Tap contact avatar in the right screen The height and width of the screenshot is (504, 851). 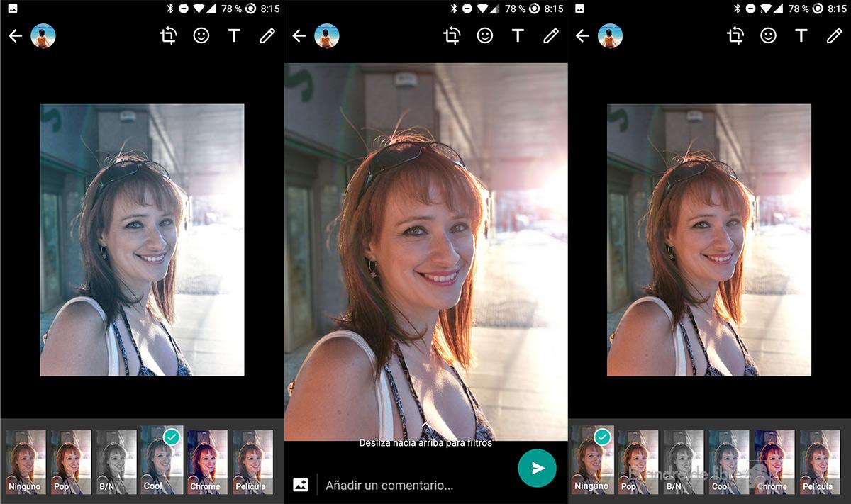610,36
